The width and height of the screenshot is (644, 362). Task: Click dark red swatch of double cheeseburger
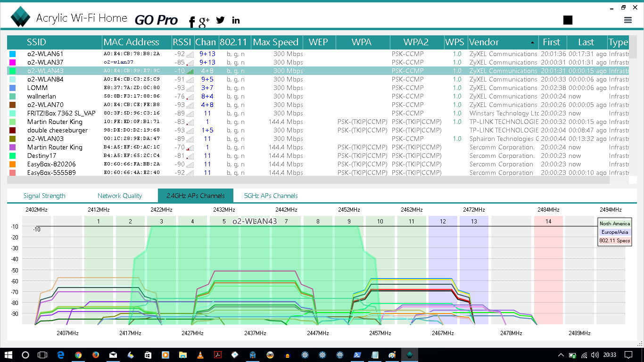(12, 130)
